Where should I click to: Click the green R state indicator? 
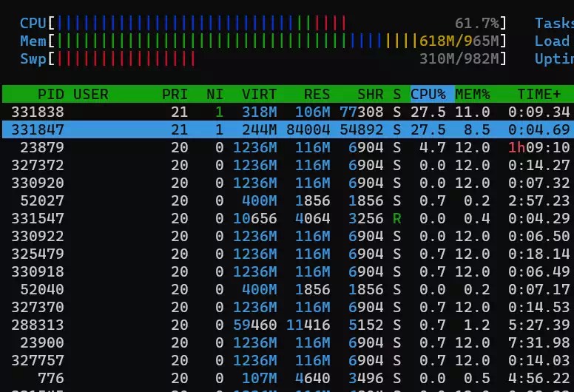tap(396, 218)
